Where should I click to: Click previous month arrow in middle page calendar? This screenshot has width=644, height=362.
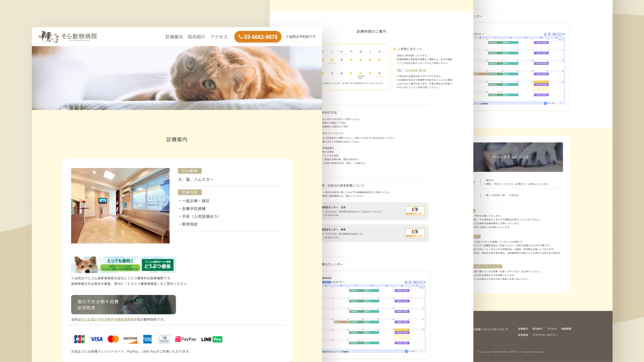[324, 282]
